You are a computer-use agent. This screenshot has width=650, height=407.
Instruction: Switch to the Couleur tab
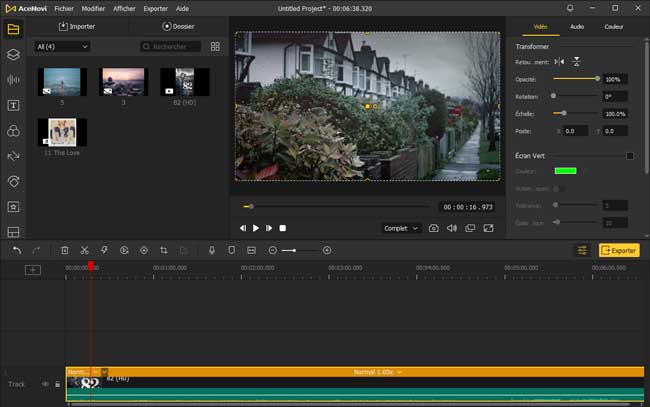point(613,27)
